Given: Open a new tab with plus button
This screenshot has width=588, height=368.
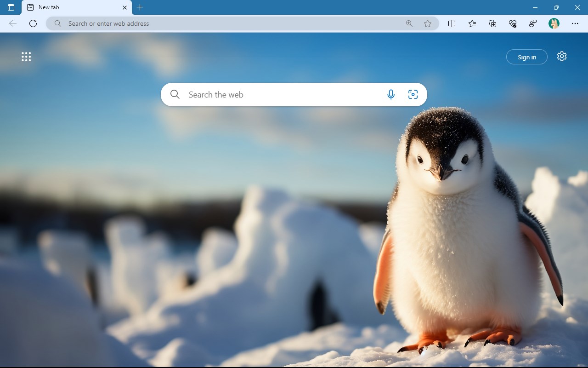Looking at the screenshot, I should [140, 7].
